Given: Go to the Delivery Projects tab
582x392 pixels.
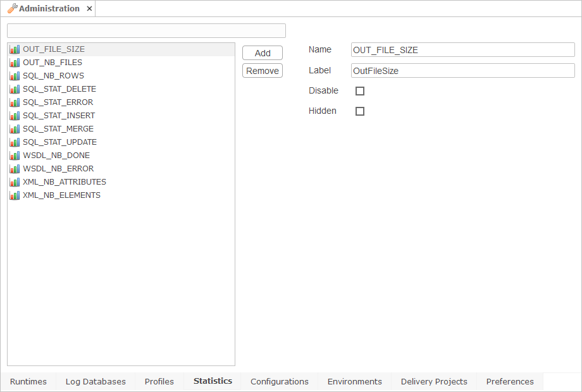Looking at the screenshot, I should [x=434, y=382].
